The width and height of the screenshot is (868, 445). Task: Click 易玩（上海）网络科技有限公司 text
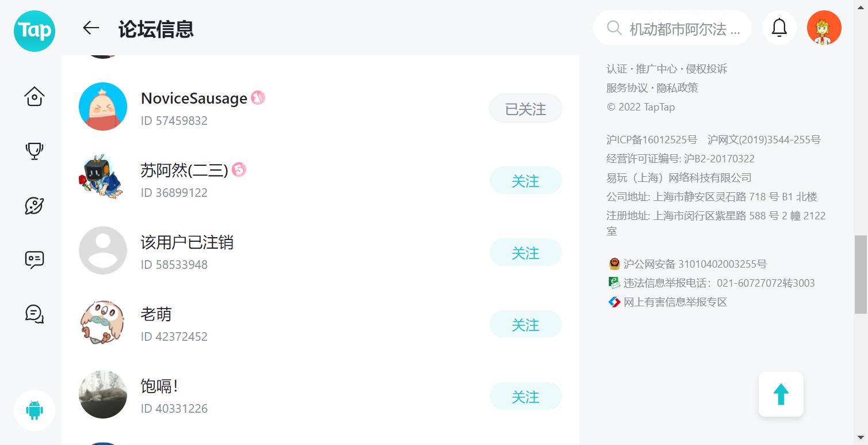(x=679, y=177)
